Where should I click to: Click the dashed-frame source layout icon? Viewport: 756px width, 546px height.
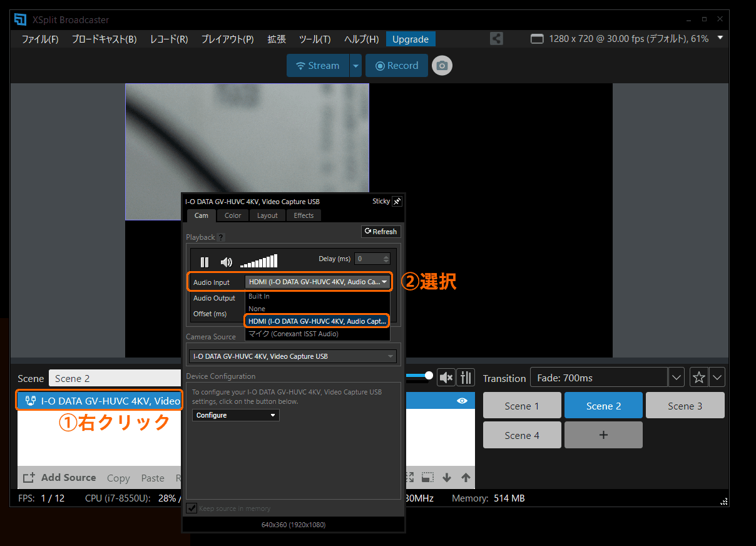[427, 478]
